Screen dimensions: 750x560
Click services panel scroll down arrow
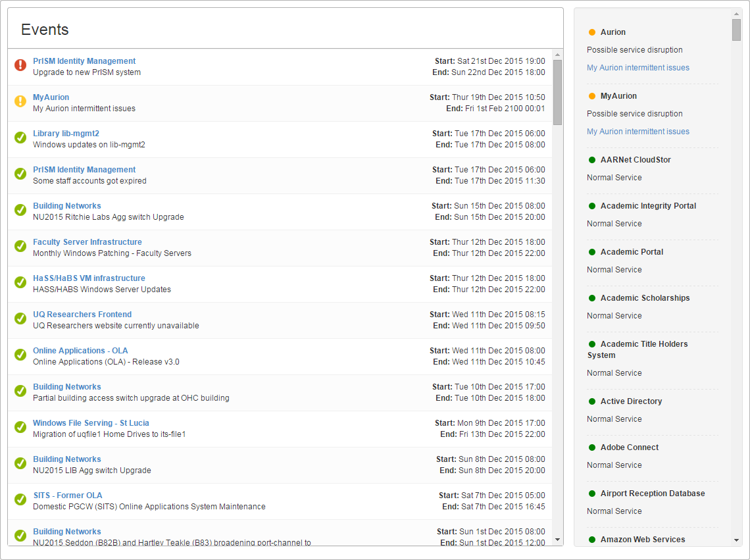pos(737,540)
